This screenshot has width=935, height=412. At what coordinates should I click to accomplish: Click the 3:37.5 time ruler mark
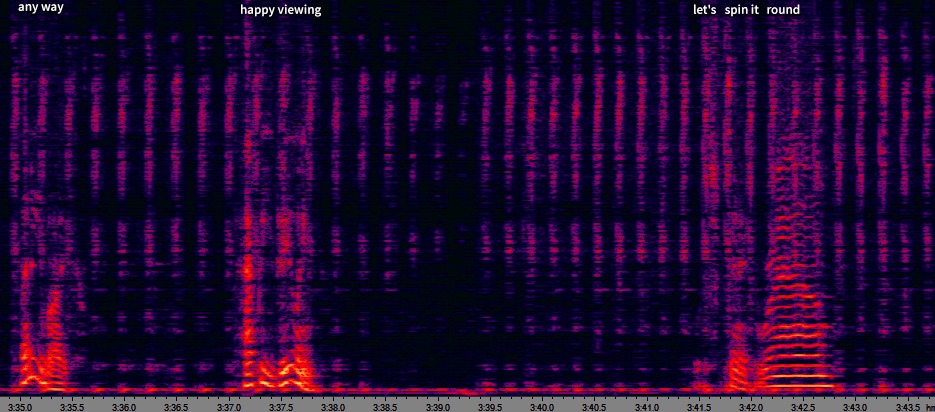tap(282, 406)
